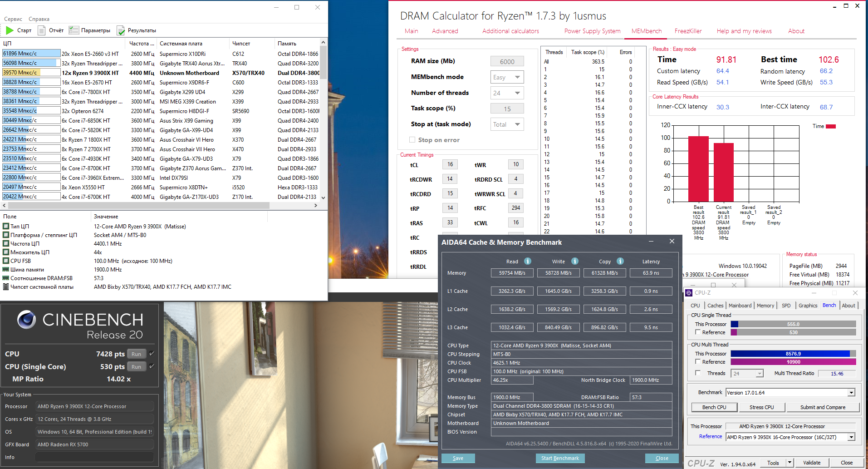Open the Mainboard tab in CPU-Z
Screen dimensions: 868x469
[x=740, y=306]
